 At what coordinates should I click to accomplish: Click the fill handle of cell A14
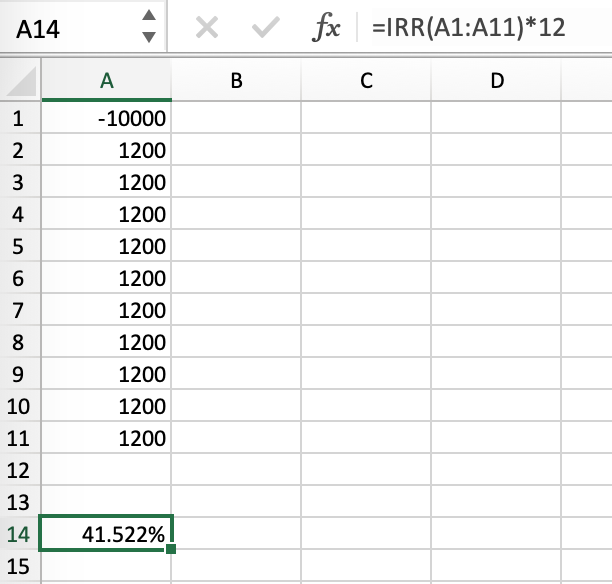point(171,549)
